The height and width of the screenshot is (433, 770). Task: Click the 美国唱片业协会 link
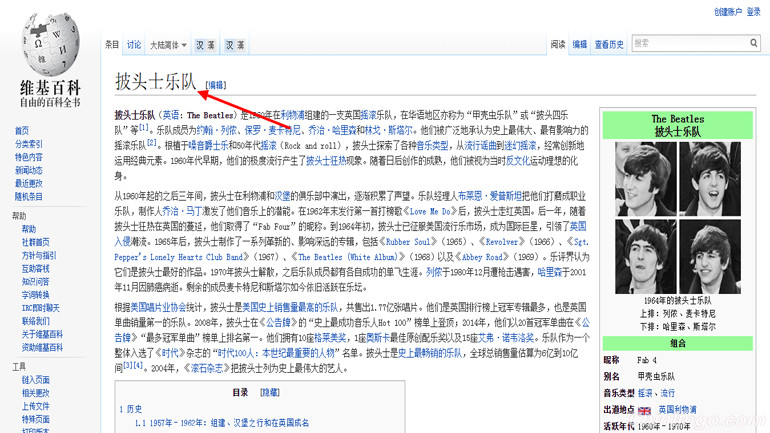158,308
